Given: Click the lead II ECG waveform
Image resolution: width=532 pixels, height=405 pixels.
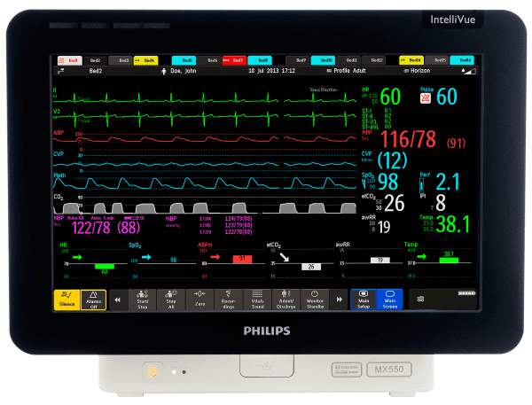Looking at the screenshot, I should (205, 98).
